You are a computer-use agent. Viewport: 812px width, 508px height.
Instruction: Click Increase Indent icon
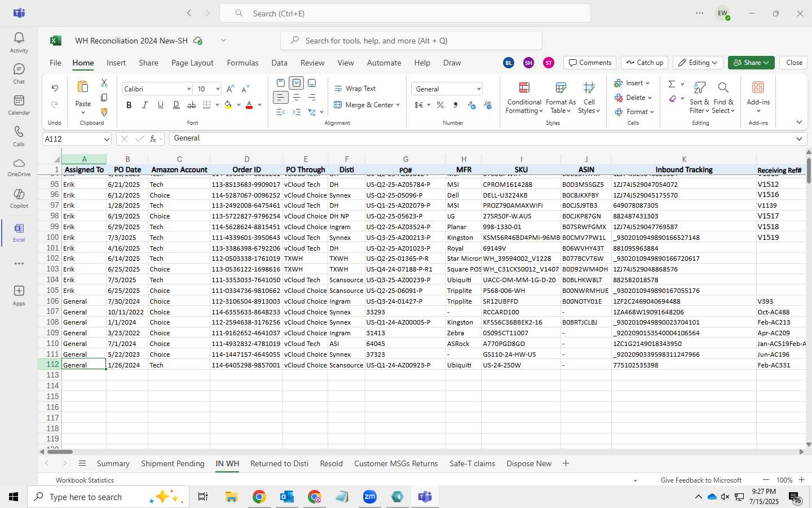pos(297,112)
